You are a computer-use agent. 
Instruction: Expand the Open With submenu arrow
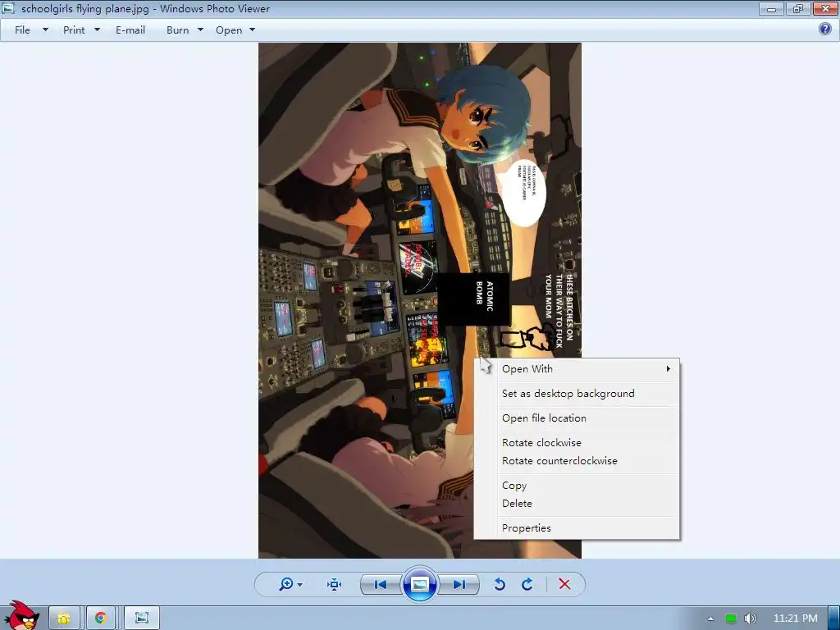tap(668, 368)
